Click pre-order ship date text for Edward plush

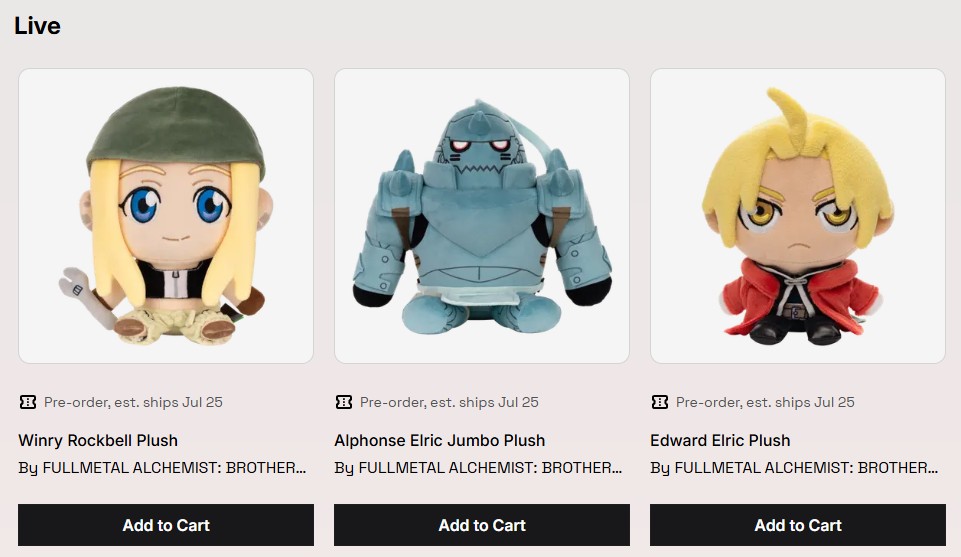click(x=765, y=403)
